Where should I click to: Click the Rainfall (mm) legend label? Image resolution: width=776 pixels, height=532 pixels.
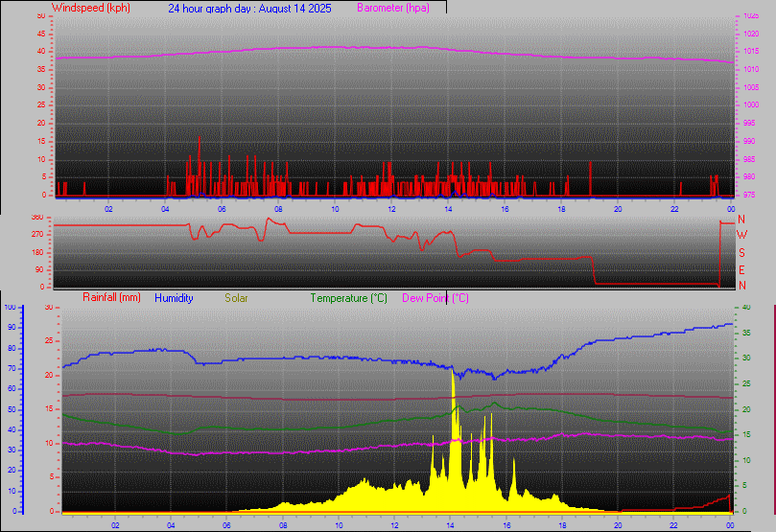point(111,298)
